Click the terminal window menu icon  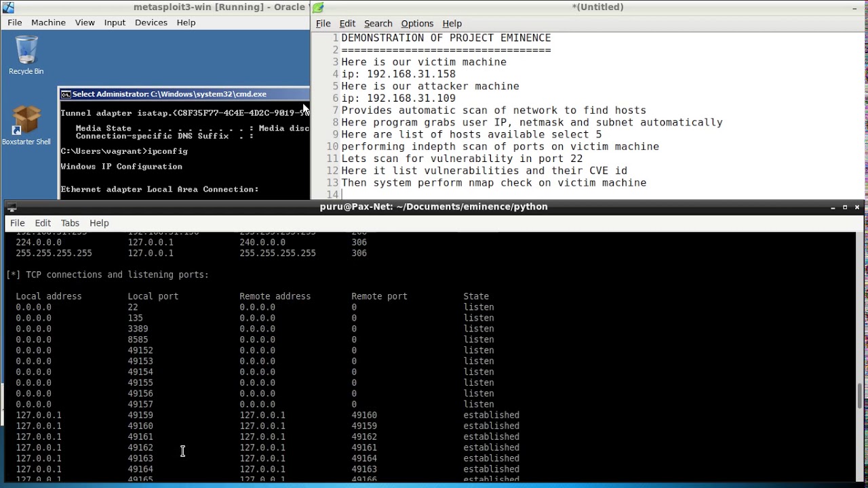coord(12,207)
